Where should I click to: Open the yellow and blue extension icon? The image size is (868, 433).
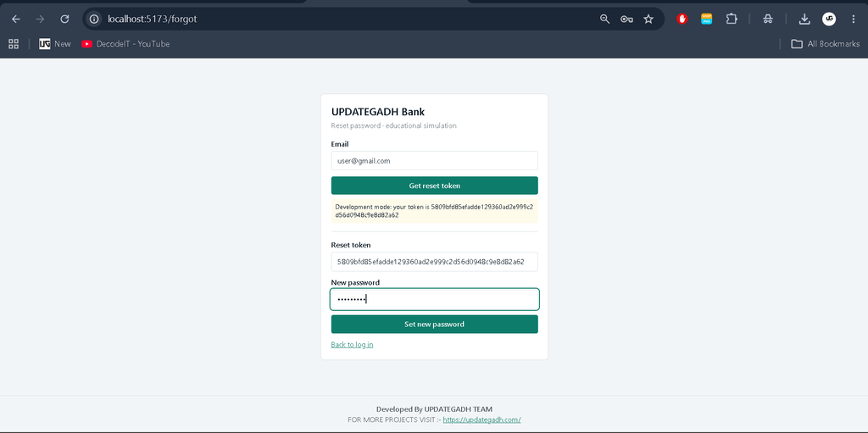pyautogui.click(x=706, y=19)
